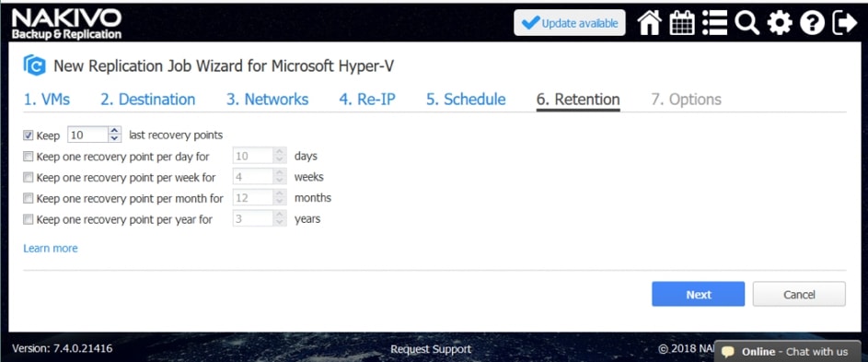The image size is (868, 362).
Task: Open the activities list icon
Action: (714, 23)
